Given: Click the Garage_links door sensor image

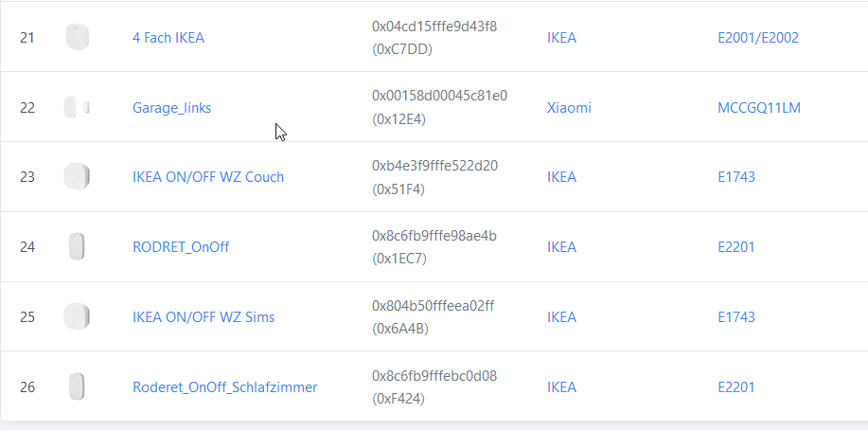Looking at the screenshot, I should pos(77,107).
